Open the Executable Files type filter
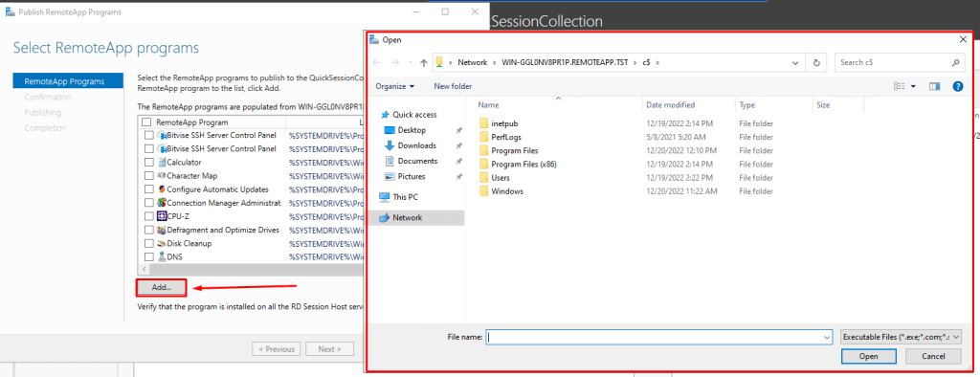The width and height of the screenshot is (980, 377). 902,337
